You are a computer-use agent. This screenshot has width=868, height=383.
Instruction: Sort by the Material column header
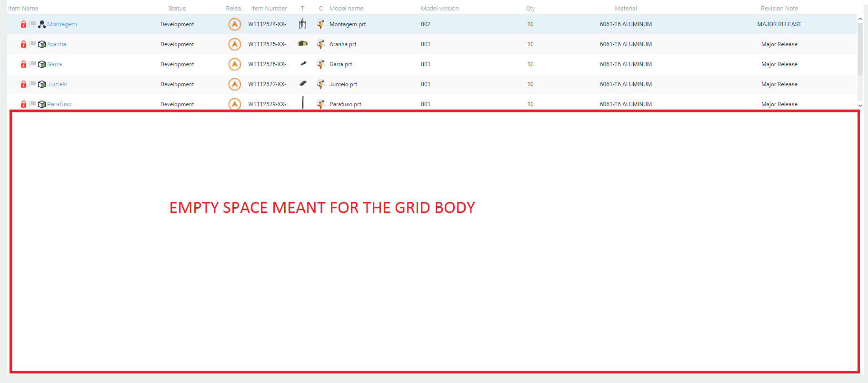pos(626,9)
